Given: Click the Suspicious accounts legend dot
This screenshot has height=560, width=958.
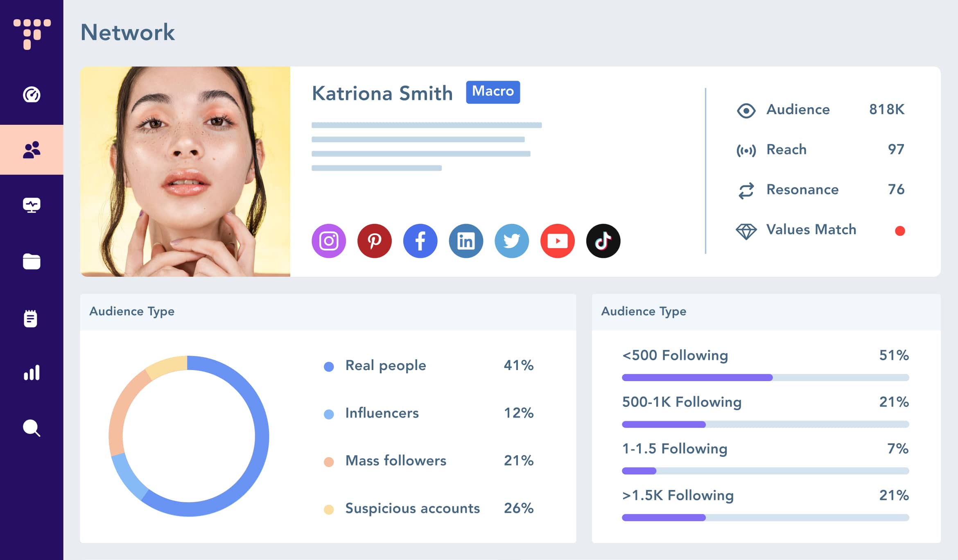Looking at the screenshot, I should pos(329,509).
